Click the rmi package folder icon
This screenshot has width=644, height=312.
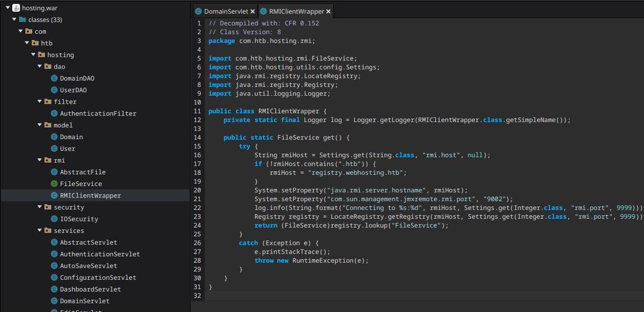click(48, 160)
